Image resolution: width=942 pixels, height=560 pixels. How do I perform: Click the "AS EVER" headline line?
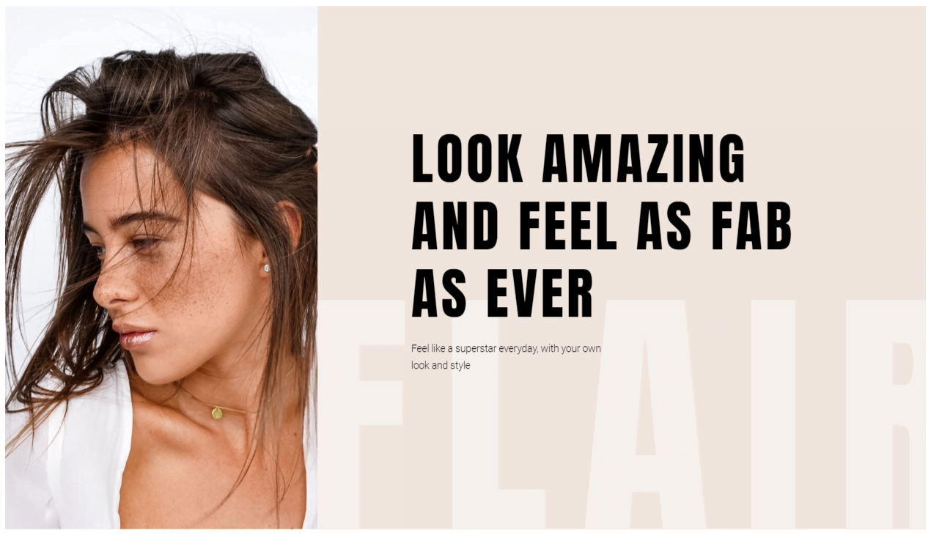(x=502, y=293)
